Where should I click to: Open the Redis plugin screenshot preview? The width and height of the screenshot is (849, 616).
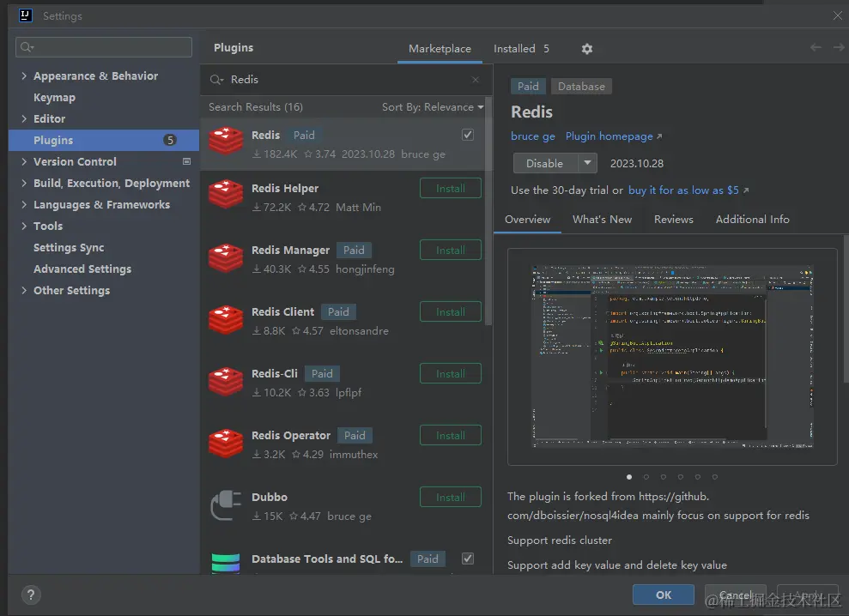point(672,357)
